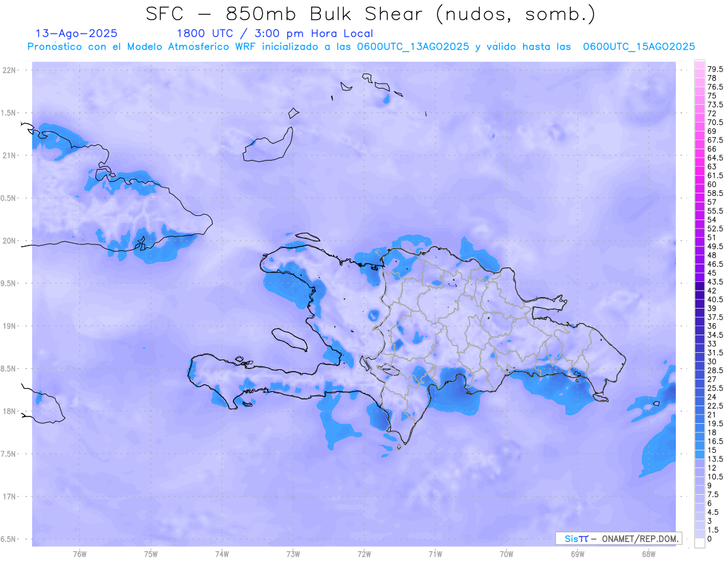The width and height of the screenshot is (728, 562).
Task: Click the "19N" latitude label
Action: (x=10, y=326)
